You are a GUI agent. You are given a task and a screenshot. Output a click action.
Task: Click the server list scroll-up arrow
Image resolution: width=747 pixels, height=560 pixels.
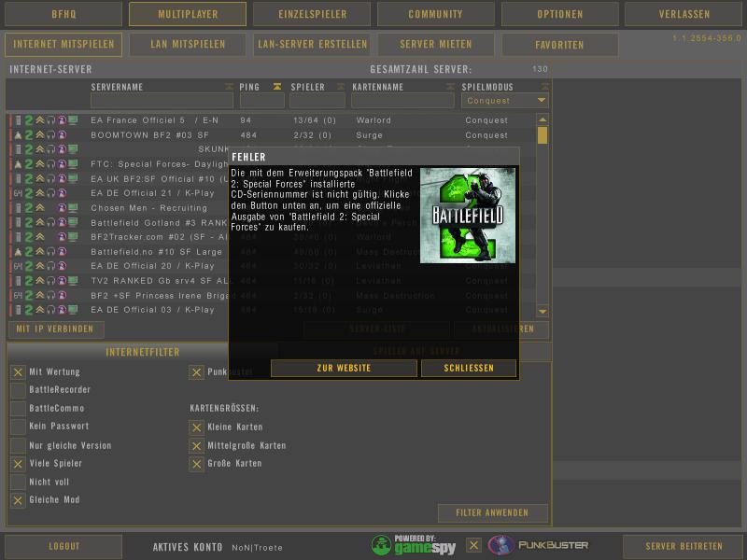pyautogui.click(x=543, y=119)
